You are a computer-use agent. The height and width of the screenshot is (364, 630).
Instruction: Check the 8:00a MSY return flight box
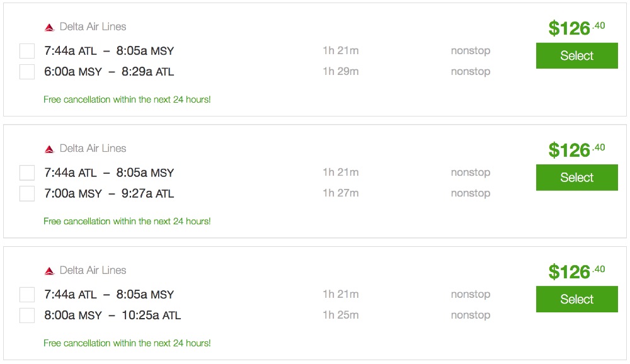[x=27, y=316]
